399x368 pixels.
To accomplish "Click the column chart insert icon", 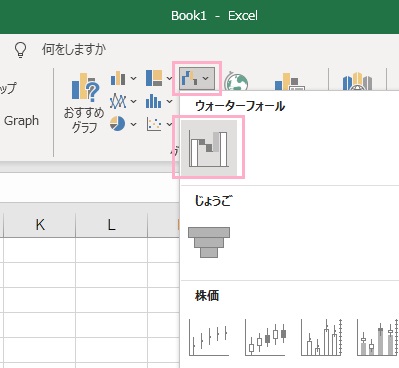I will 118,79.
